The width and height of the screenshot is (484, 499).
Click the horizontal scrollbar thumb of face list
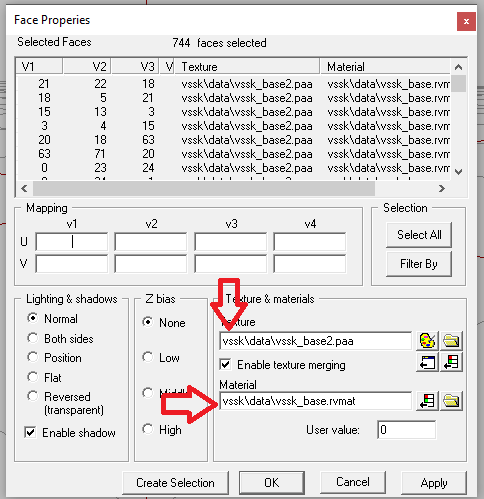tap(204, 189)
